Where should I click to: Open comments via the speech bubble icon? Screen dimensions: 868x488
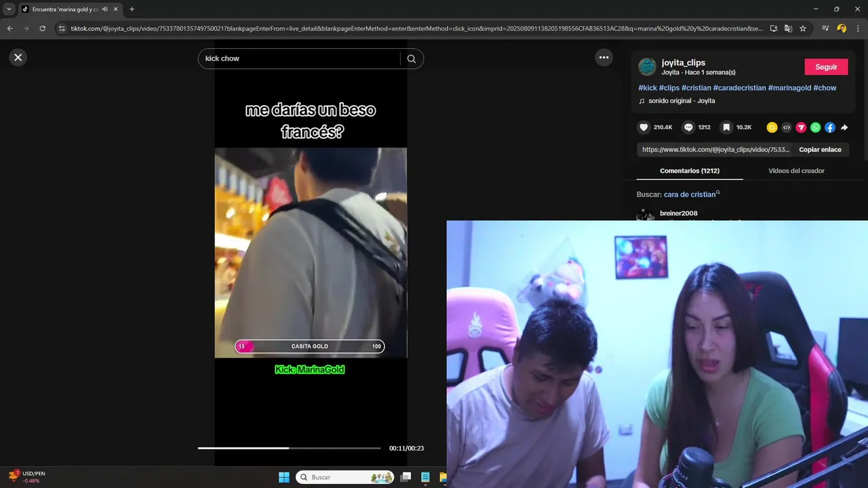688,127
